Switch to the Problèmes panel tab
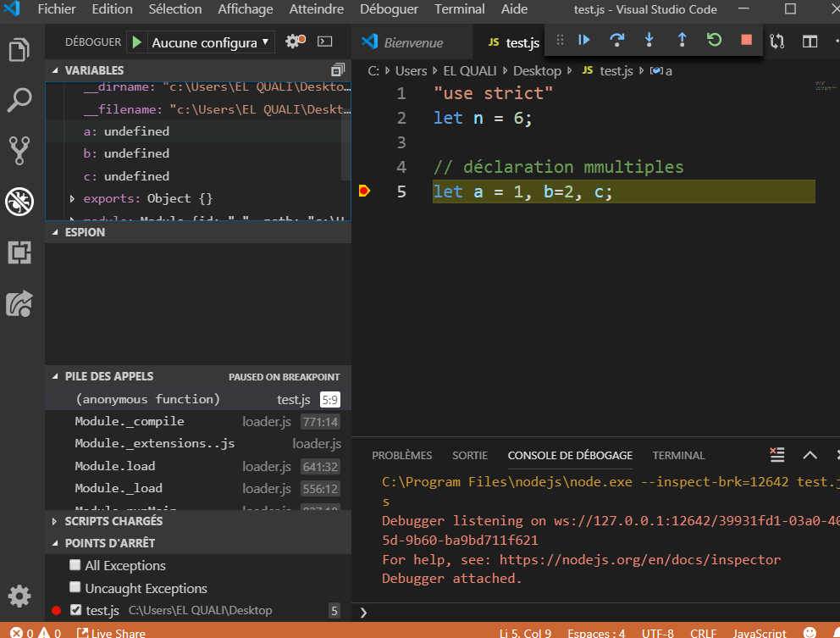Screen dimensions: 840x638 click(x=401, y=456)
